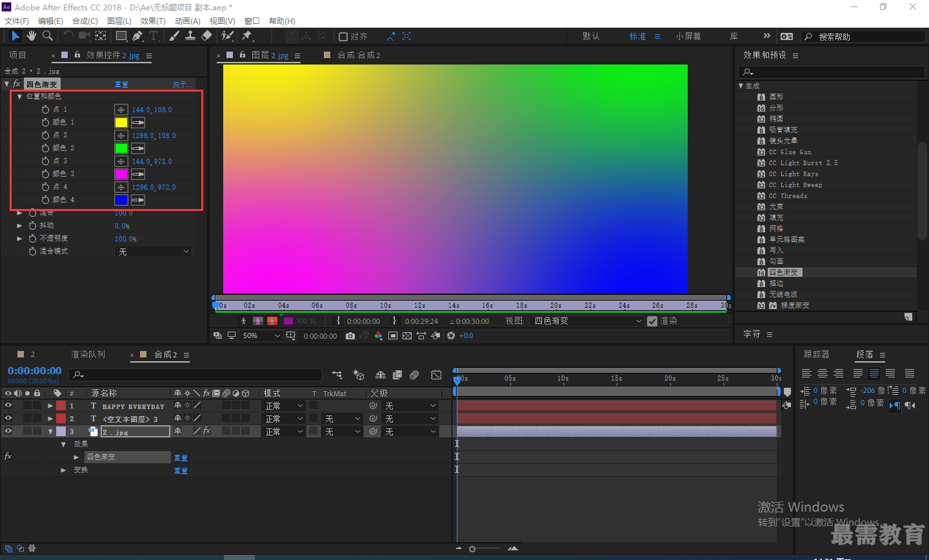Toggle stopwatch for 颜色 1

click(45, 123)
